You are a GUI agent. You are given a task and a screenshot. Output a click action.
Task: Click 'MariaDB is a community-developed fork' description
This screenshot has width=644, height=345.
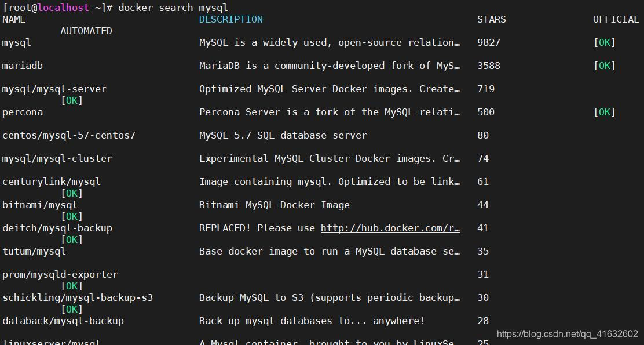[330, 66]
